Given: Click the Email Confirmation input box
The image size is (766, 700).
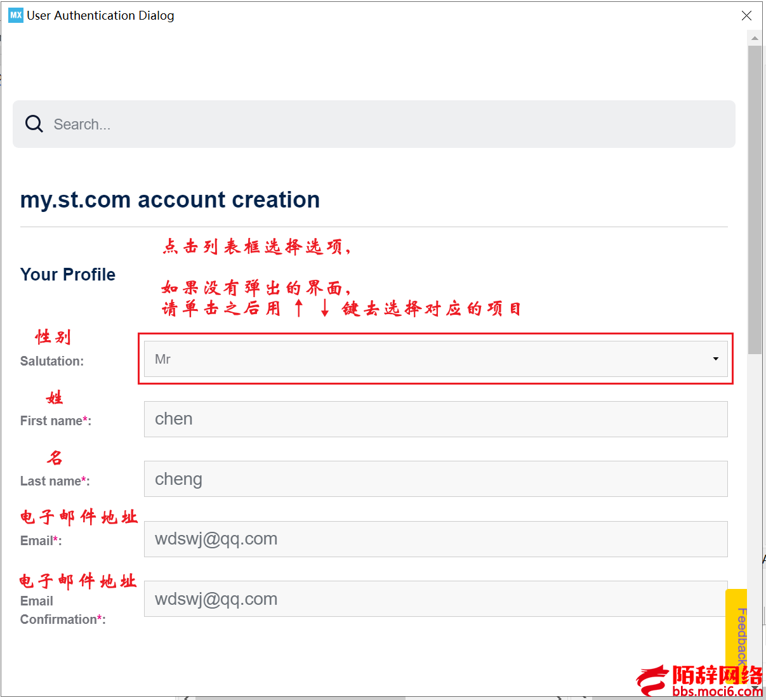Looking at the screenshot, I should (x=436, y=599).
